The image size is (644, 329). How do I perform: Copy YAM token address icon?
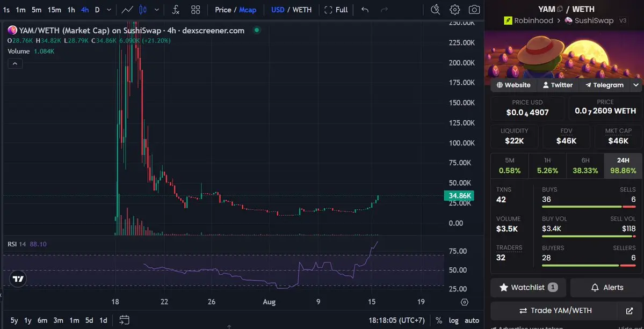[x=559, y=9]
